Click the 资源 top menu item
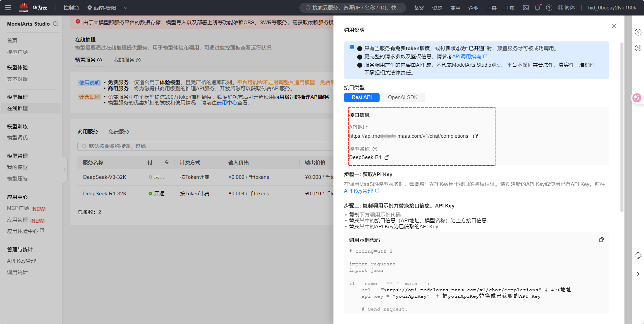Image resolution: width=644 pixels, height=324 pixels. 437,8
